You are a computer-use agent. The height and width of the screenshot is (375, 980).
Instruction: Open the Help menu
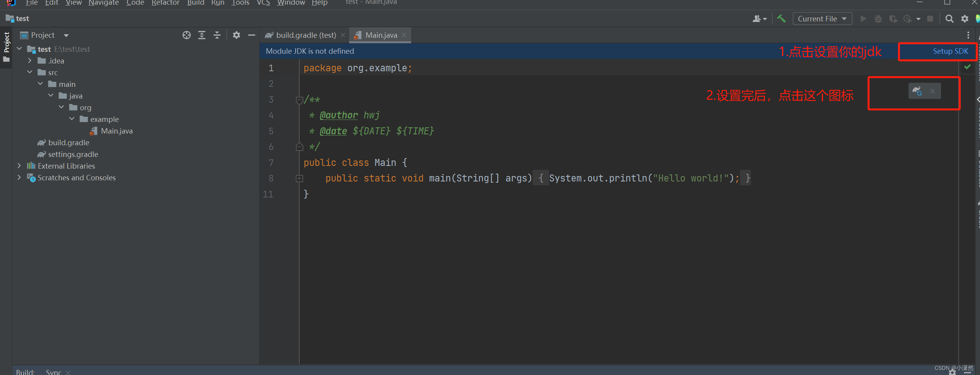pos(320,3)
